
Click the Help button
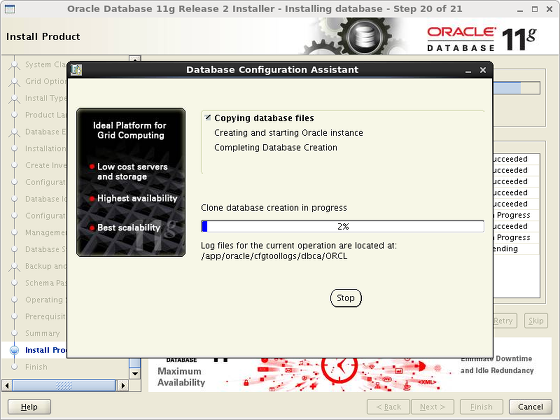coord(29,407)
